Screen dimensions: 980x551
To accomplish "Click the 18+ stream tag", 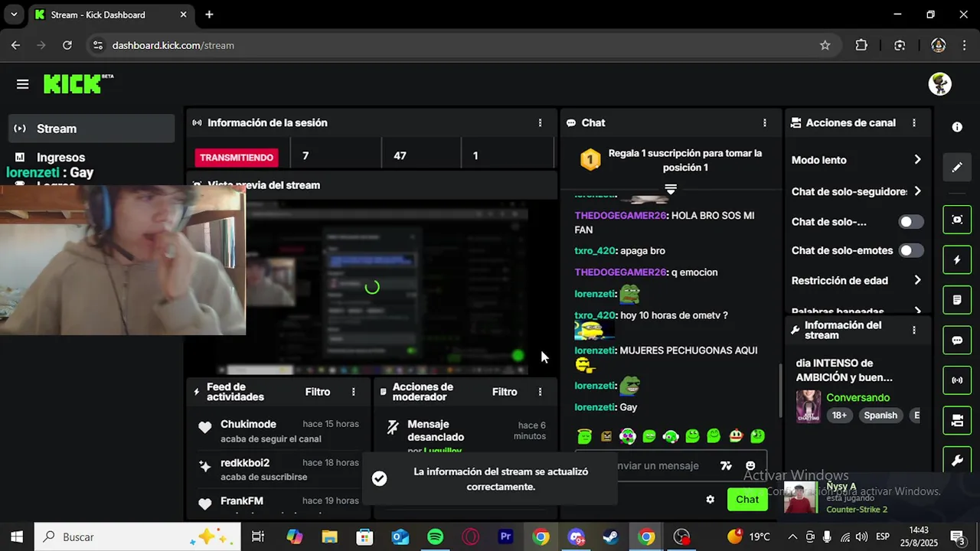I will point(839,416).
